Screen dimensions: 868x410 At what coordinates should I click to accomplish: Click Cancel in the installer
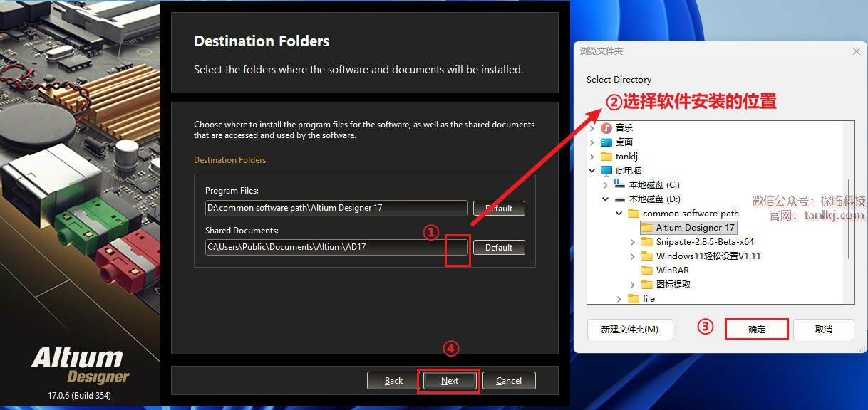pos(509,381)
